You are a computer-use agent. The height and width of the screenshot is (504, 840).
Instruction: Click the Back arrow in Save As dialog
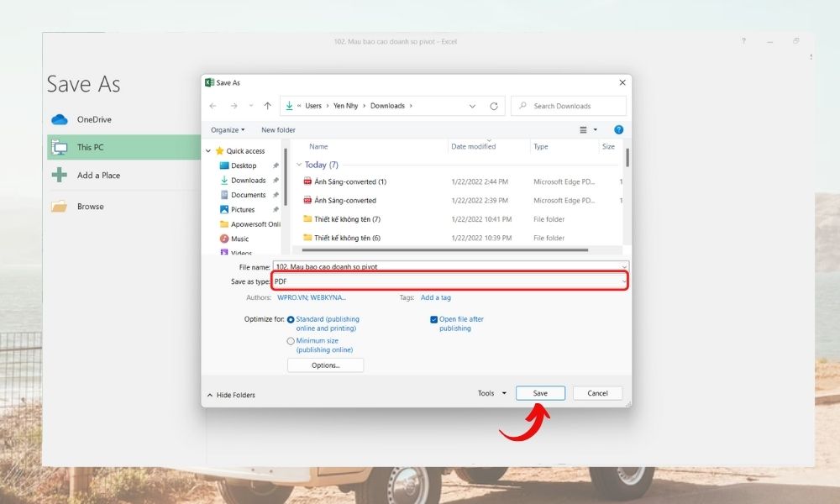[x=213, y=106]
